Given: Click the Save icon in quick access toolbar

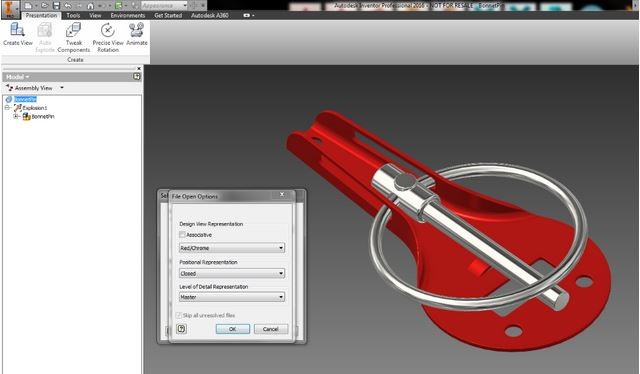Looking at the screenshot, I should (56, 6).
